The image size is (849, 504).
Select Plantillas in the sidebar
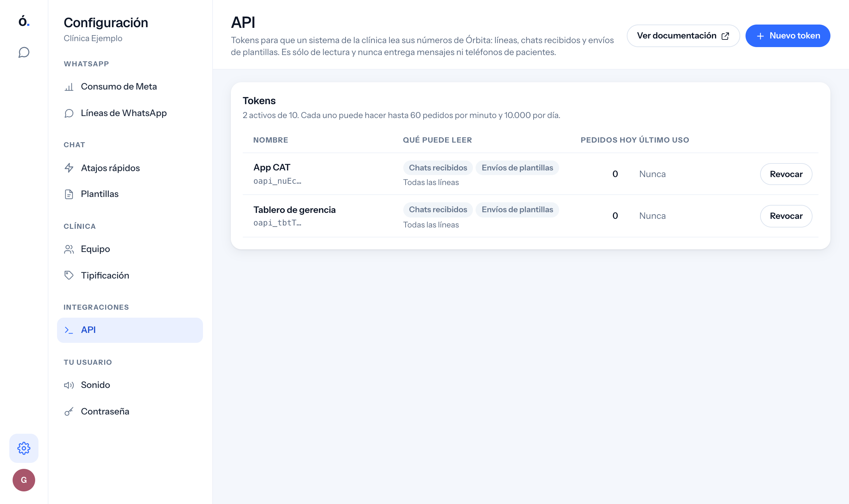[130, 194]
